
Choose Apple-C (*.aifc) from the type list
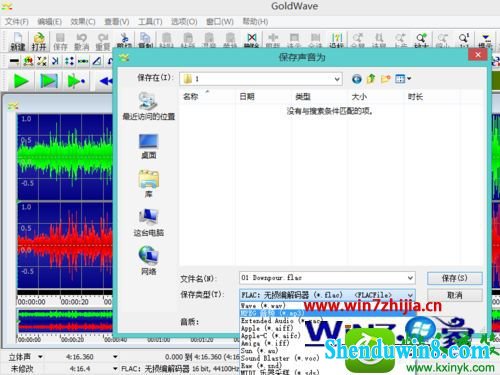270,336
